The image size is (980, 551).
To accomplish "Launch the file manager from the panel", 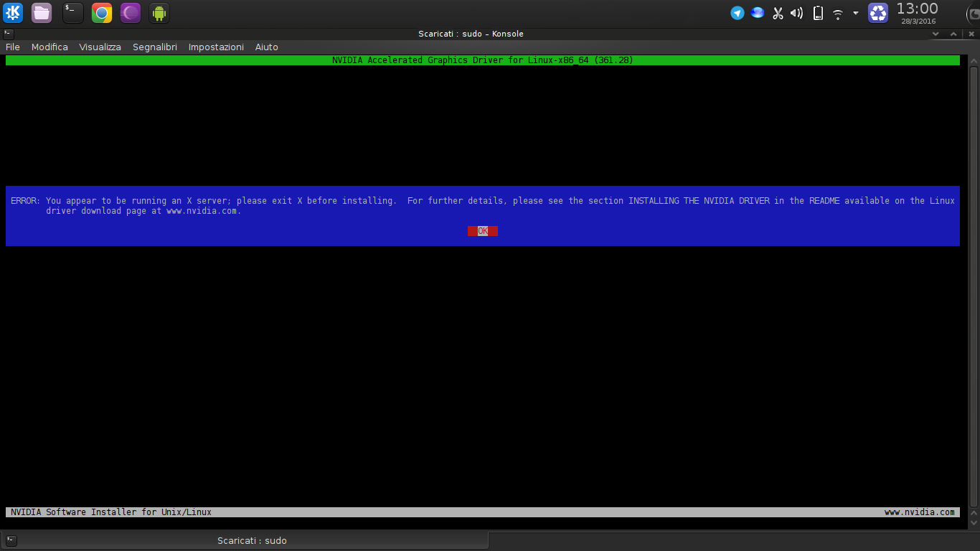I will coord(42,13).
